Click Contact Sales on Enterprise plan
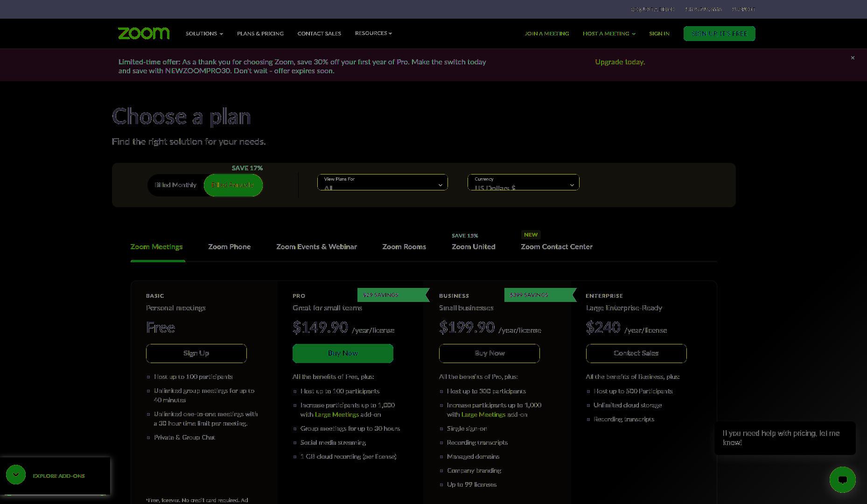This screenshot has width=867, height=504. point(636,353)
